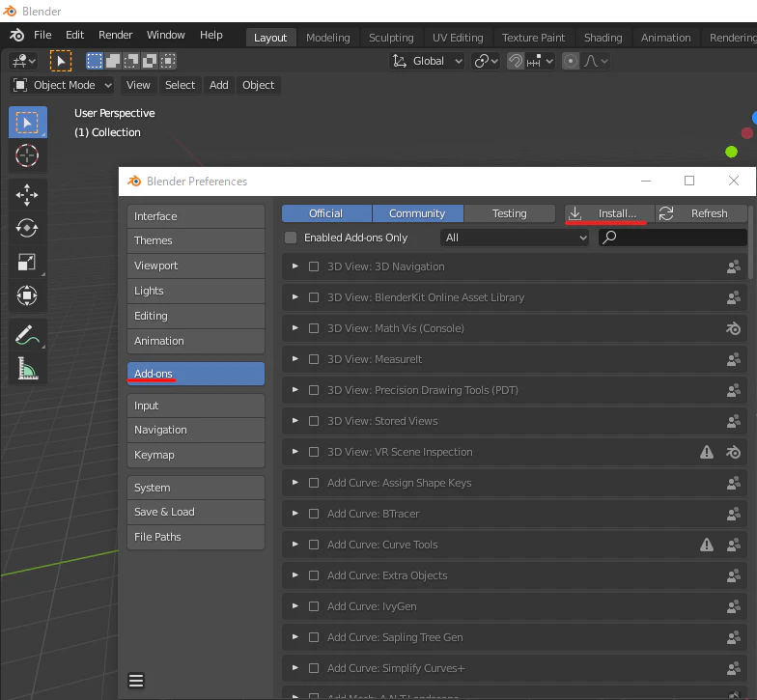757x700 pixels.
Task: Choose the Move tool
Action: point(27,195)
